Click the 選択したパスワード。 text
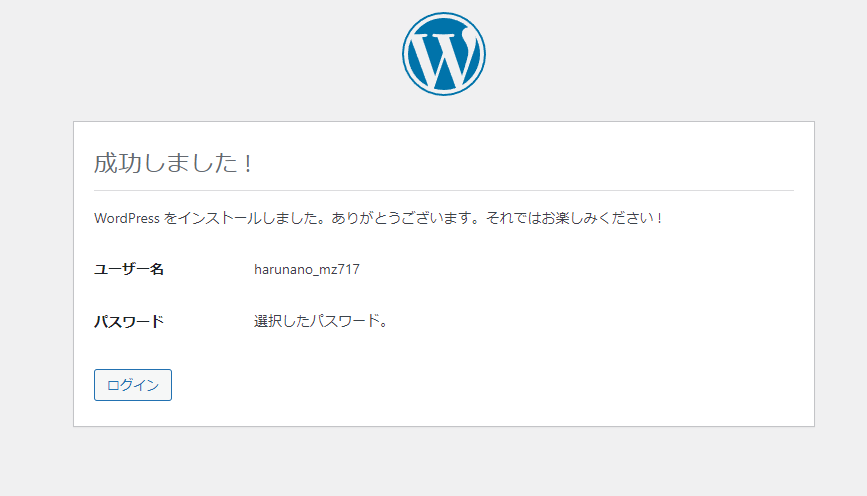Viewport: 867px width, 496px height. click(321, 321)
